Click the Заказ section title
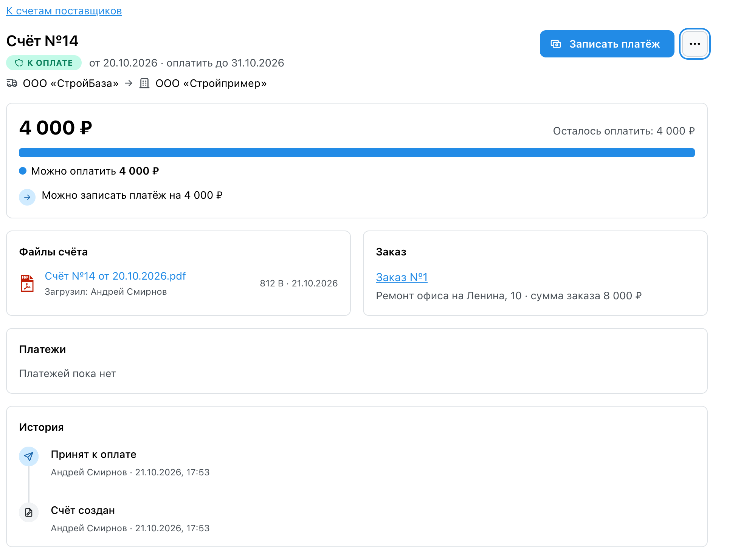Viewport: 738px width, 560px height. point(391,252)
